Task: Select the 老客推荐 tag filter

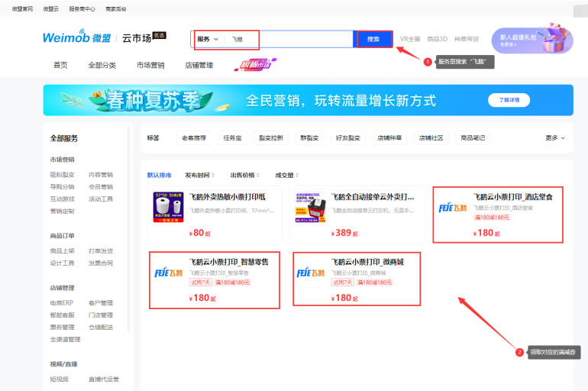Action: pos(193,138)
